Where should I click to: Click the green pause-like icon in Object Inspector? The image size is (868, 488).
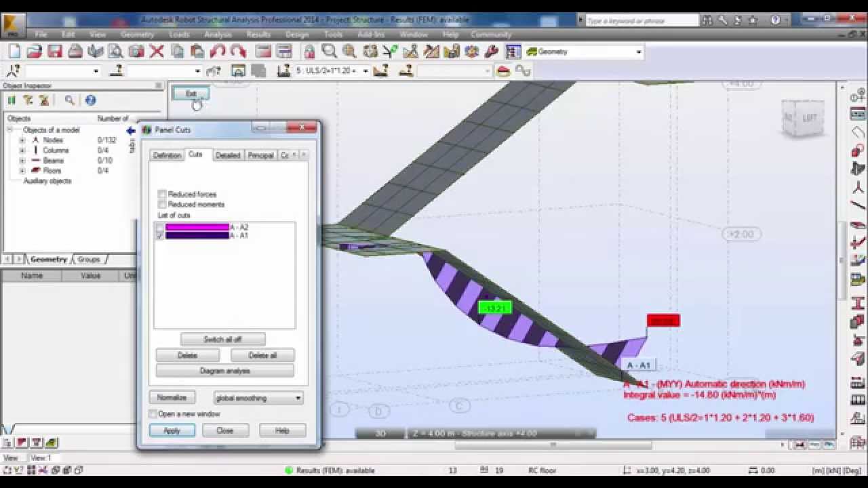click(12, 100)
